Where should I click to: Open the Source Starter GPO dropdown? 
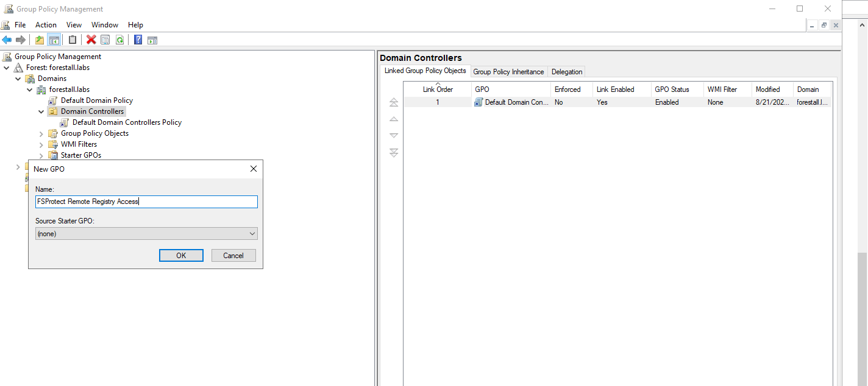coord(146,234)
